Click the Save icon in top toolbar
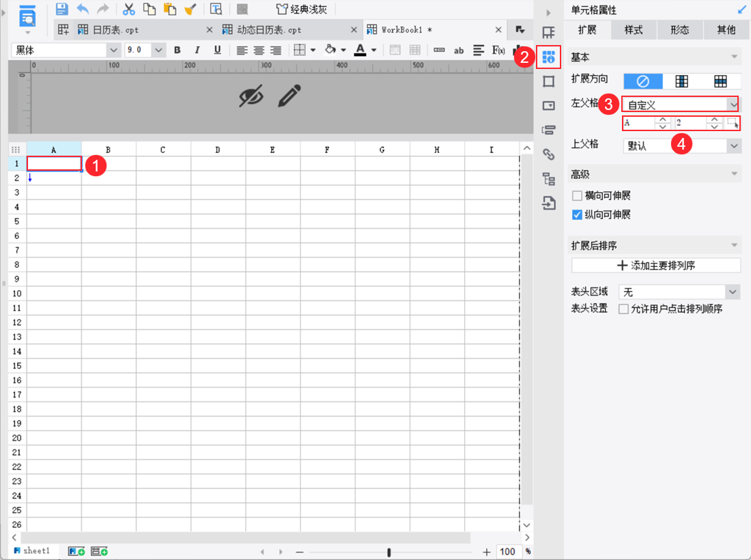 point(61,9)
